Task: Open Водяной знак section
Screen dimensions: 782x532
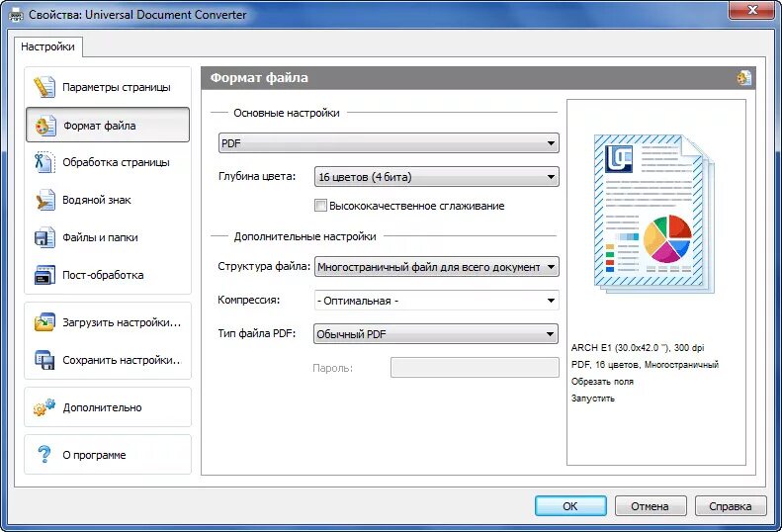Action: 108,200
